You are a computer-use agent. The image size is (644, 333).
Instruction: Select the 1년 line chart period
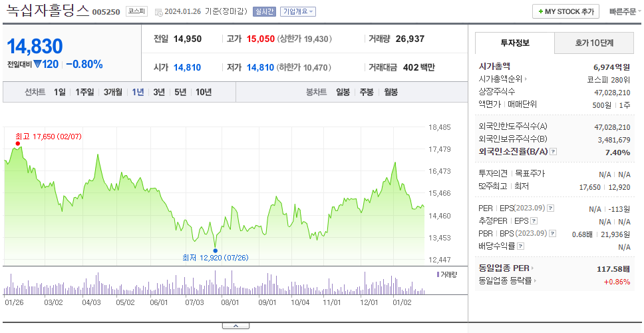[x=138, y=92]
